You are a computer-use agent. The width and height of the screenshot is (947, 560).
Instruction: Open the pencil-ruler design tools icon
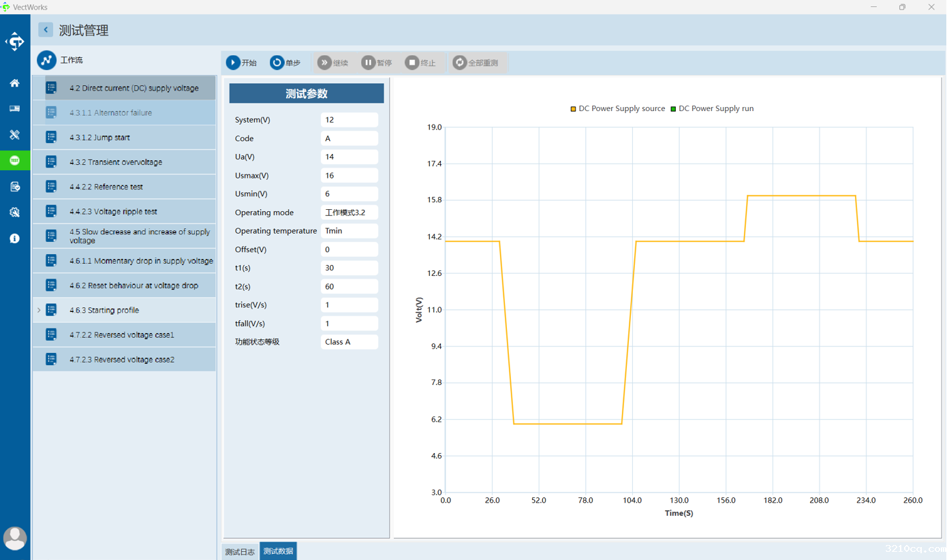click(x=14, y=135)
